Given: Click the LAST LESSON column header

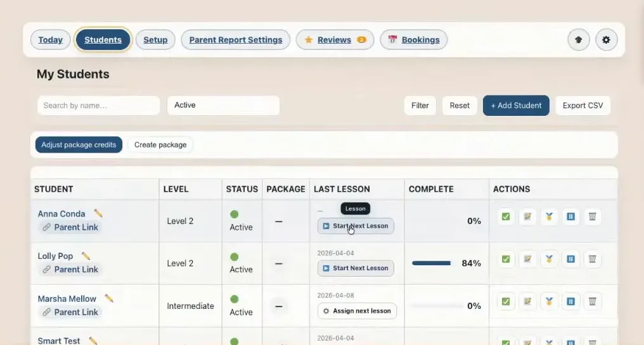Looking at the screenshot, I should (x=342, y=189).
